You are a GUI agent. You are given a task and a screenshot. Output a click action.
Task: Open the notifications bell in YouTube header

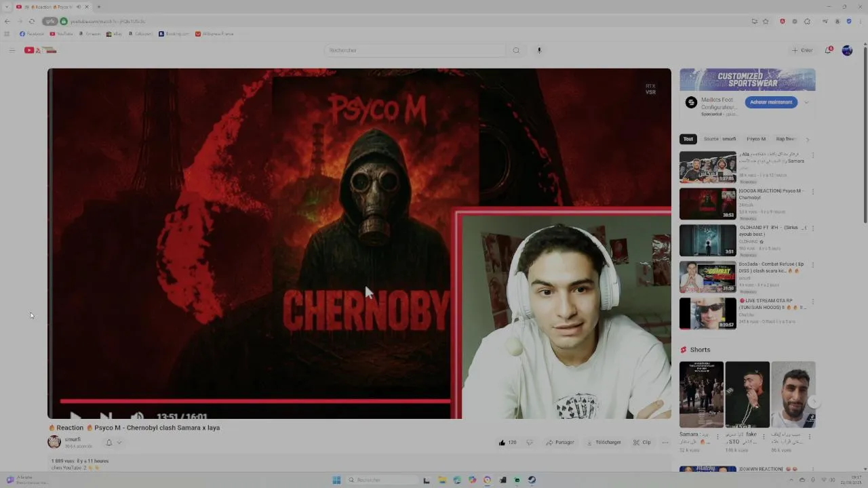coord(829,50)
